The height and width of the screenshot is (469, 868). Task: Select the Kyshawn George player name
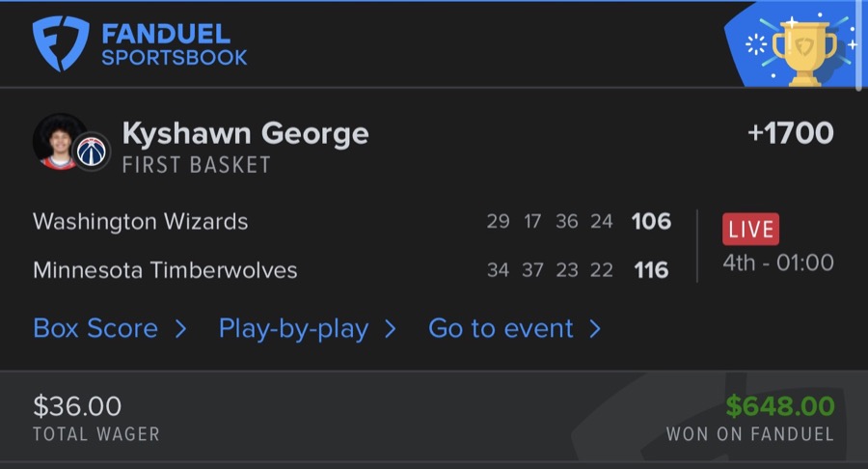pyautogui.click(x=245, y=134)
